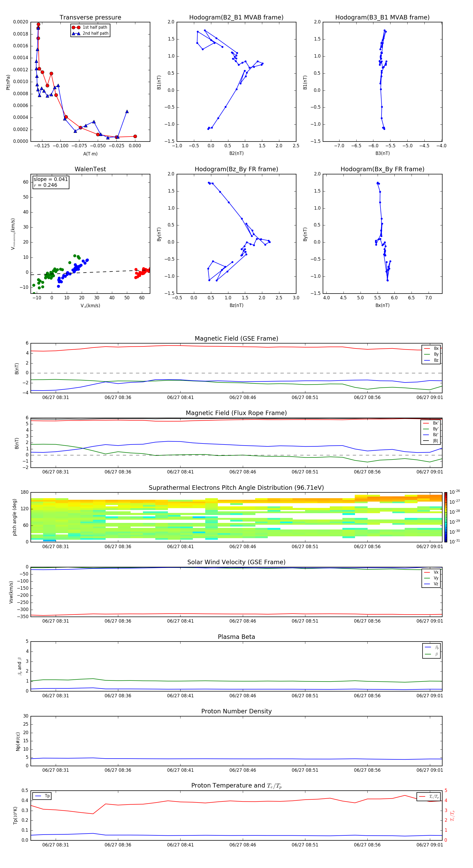Select the By legend entry in GSE panel
This screenshot has width=473, height=868.
(431, 355)
